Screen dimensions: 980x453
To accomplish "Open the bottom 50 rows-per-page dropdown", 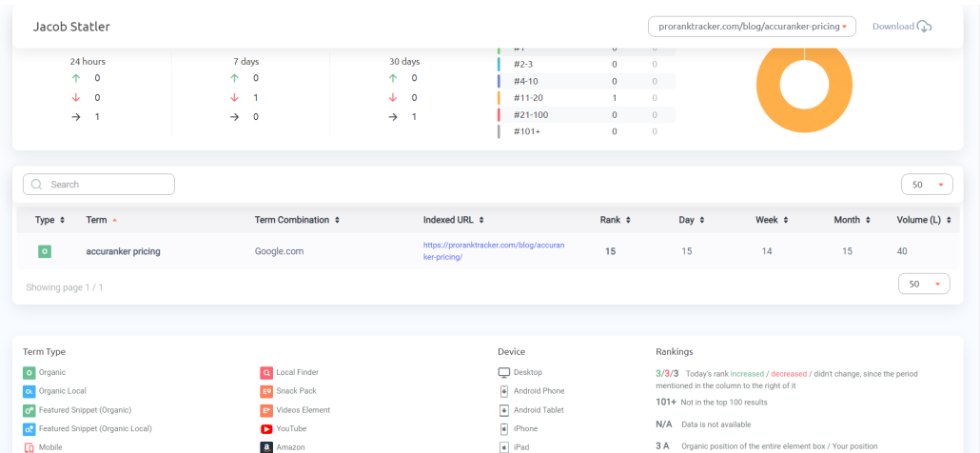I will 924,284.
